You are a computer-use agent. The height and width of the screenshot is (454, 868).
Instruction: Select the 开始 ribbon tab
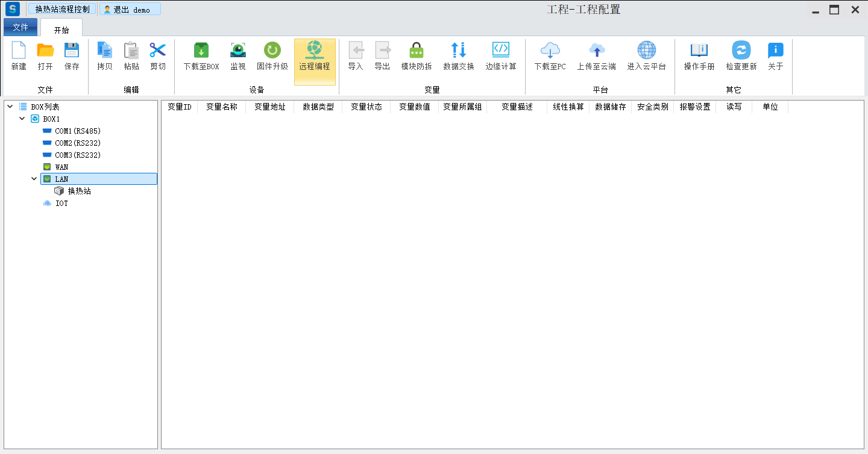[x=61, y=30]
